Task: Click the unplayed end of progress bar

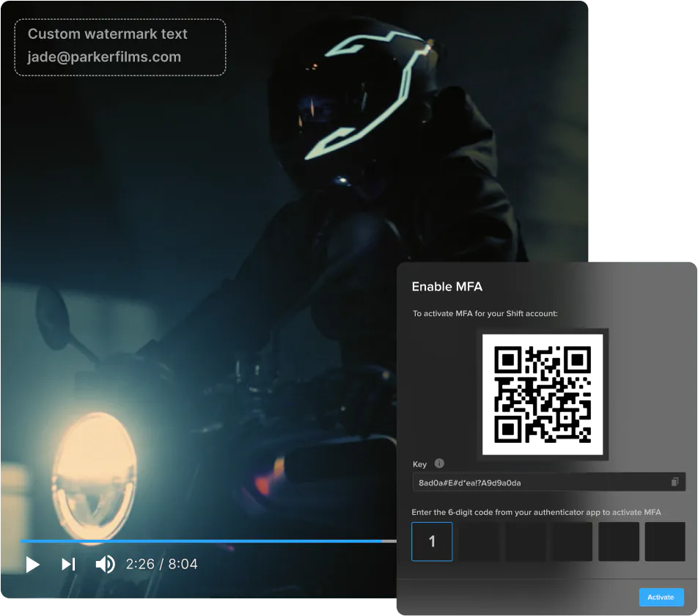Action: coord(389,541)
